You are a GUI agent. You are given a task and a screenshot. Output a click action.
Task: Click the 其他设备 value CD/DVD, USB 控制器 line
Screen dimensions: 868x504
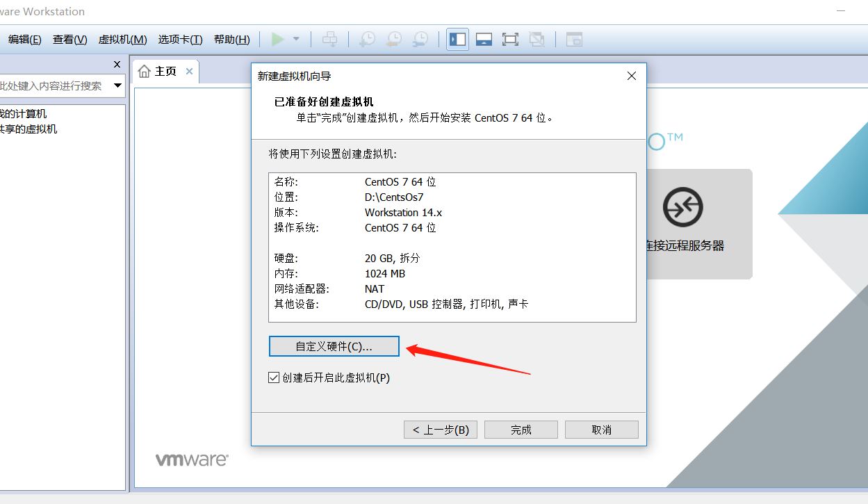tap(447, 304)
